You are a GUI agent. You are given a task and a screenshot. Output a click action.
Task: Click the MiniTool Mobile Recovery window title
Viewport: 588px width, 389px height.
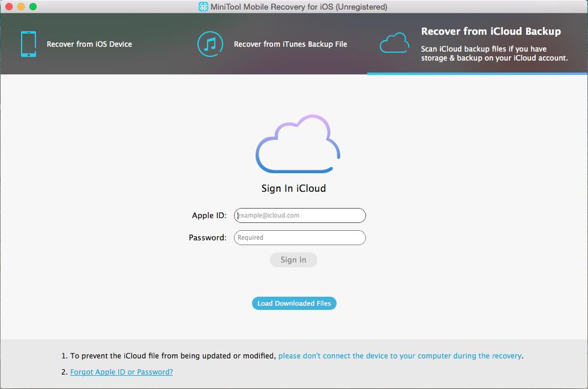299,7
